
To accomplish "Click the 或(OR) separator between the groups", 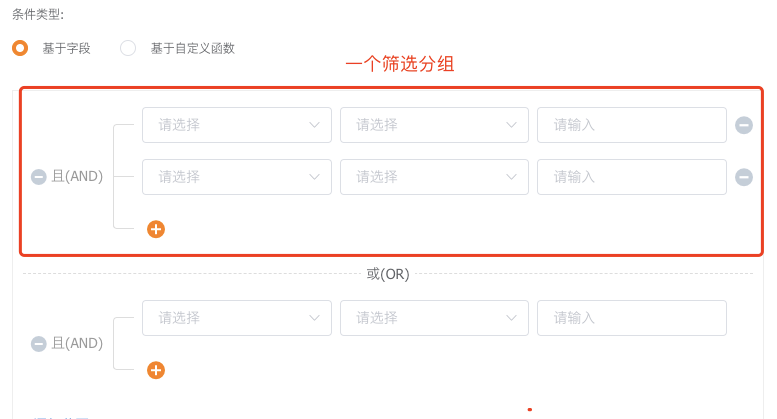I will click(388, 274).
